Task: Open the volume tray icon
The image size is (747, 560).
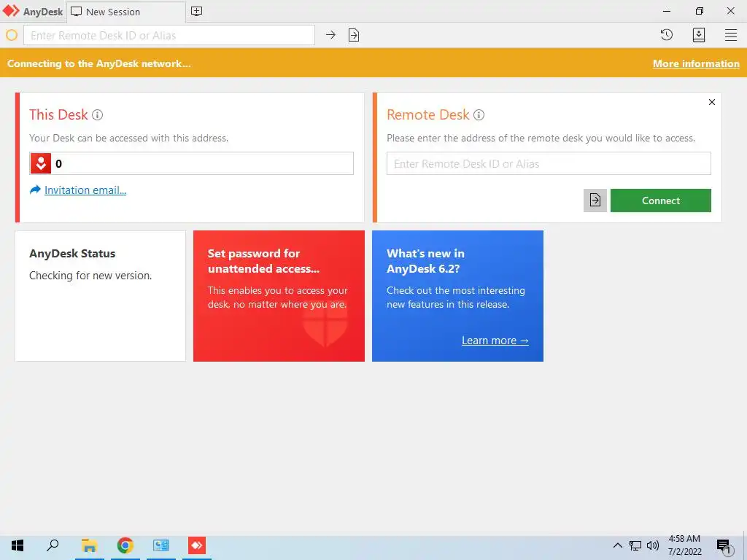Action: click(x=653, y=545)
